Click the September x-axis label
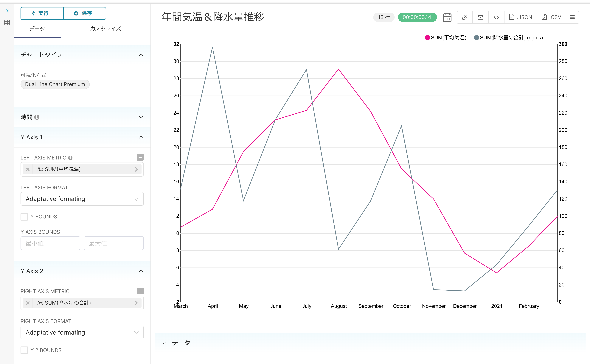 (x=371, y=306)
